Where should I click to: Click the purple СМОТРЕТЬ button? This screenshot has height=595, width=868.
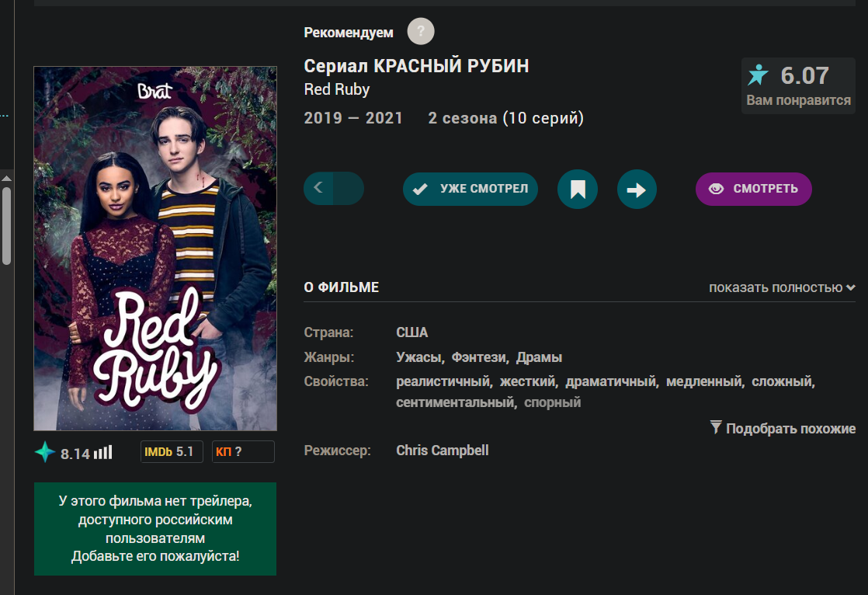pyautogui.click(x=753, y=189)
